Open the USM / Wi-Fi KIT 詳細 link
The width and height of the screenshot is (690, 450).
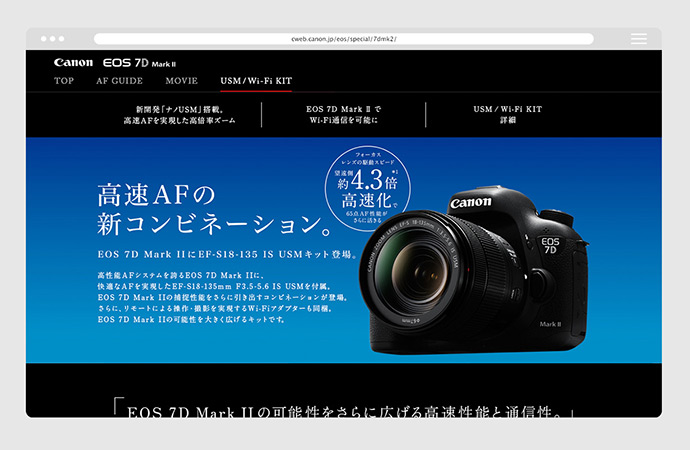pyautogui.click(x=507, y=114)
